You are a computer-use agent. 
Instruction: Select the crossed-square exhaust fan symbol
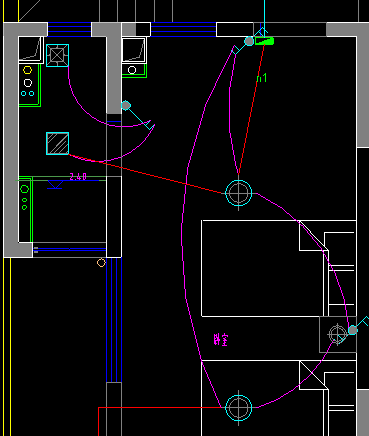coord(58,55)
